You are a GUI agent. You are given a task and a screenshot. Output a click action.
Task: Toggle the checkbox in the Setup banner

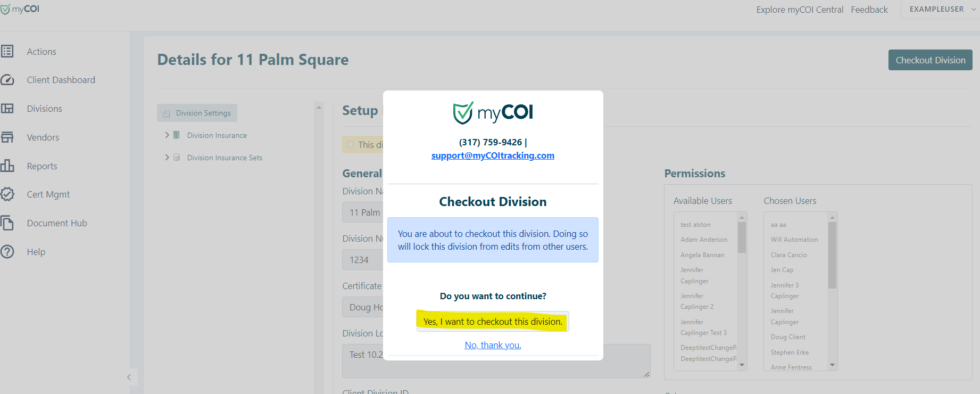tap(350, 144)
